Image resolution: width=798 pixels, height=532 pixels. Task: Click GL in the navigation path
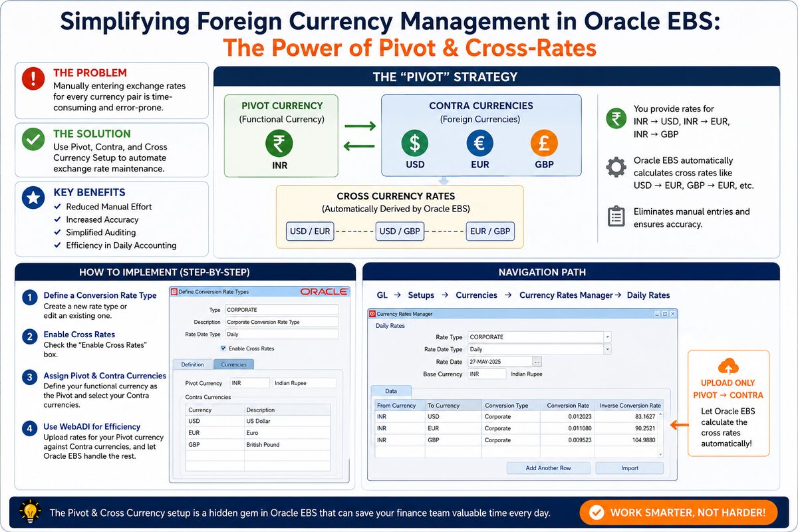382,295
